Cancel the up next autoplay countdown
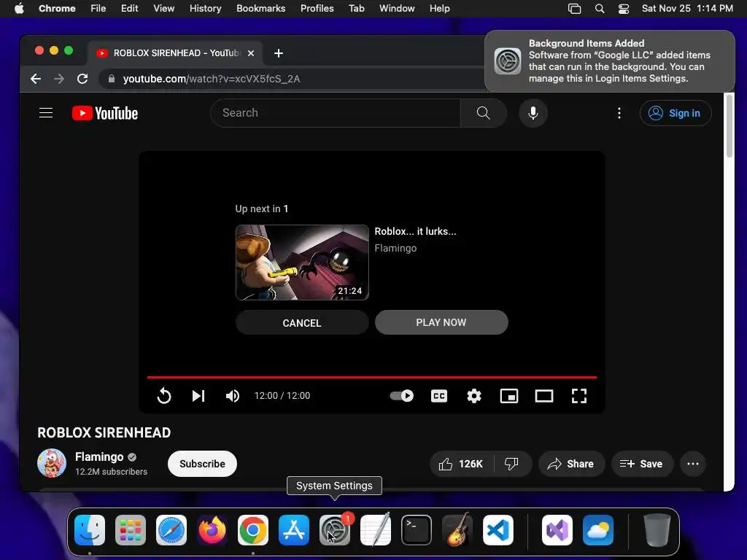The height and width of the screenshot is (560, 747). (302, 323)
